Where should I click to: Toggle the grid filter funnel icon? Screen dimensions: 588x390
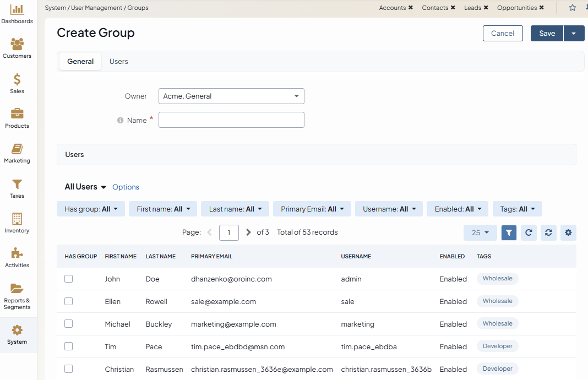coord(509,232)
